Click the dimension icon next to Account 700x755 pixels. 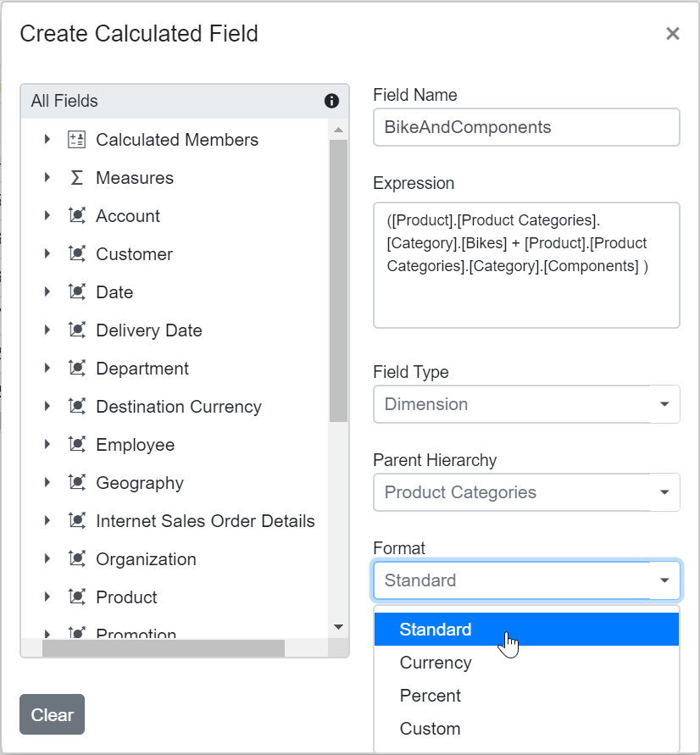pos(77,215)
